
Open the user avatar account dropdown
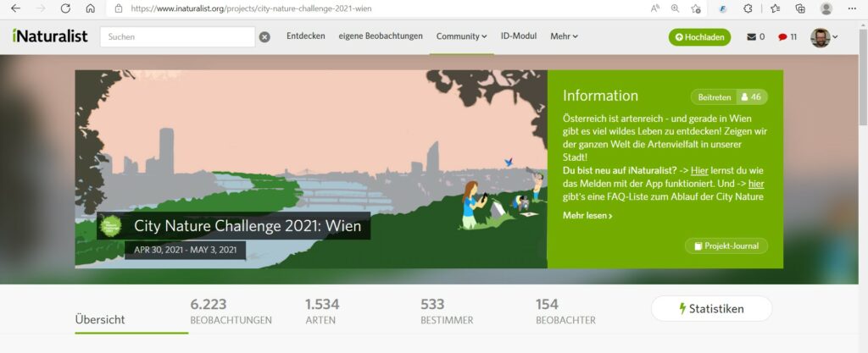pyautogui.click(x=824, y=37)
